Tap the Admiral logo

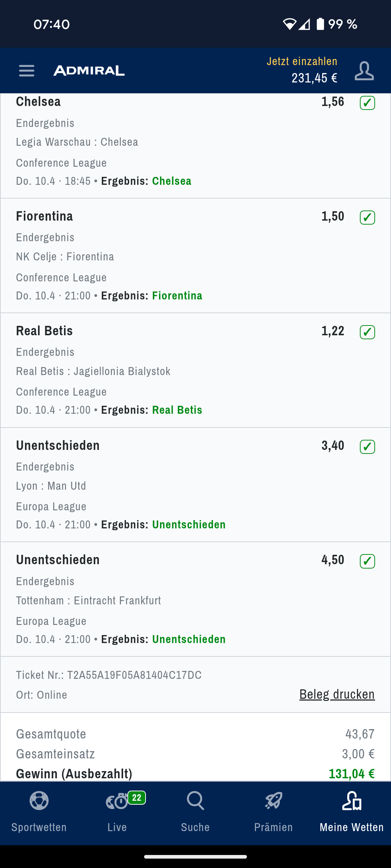[89, 71]
